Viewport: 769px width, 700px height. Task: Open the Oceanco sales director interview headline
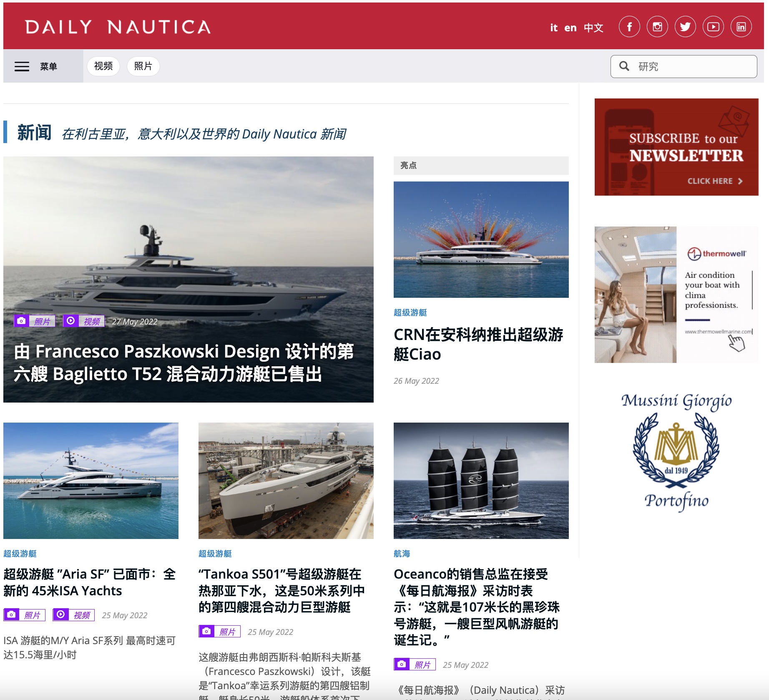(477, 607)
